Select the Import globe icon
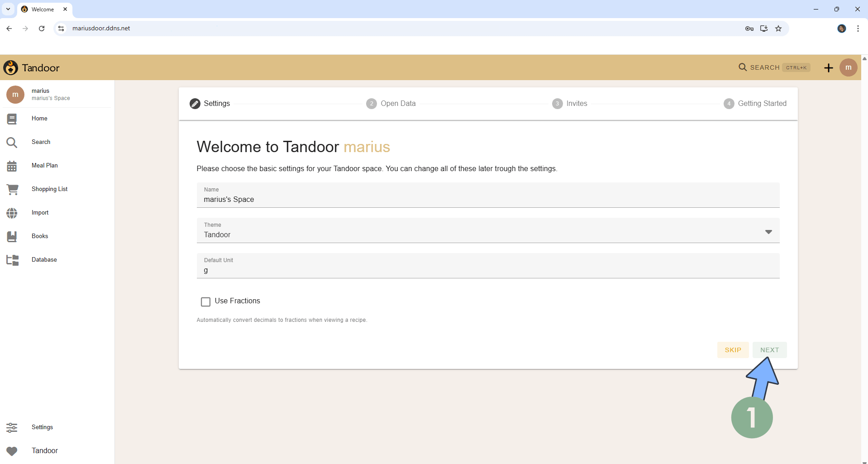This screenshot has height=464, width=868. point(12,213)
